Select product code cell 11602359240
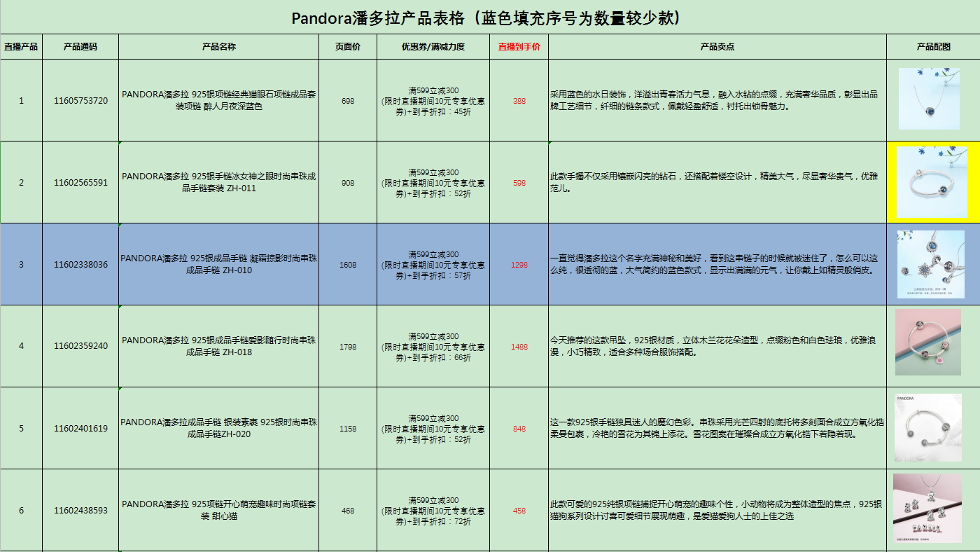The width and height of the screenshot is (980, 552). [x=80, y=346]
